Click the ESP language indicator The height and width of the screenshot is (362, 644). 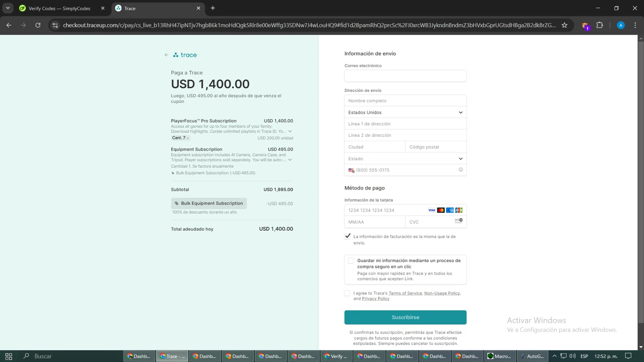click(584, 356)
